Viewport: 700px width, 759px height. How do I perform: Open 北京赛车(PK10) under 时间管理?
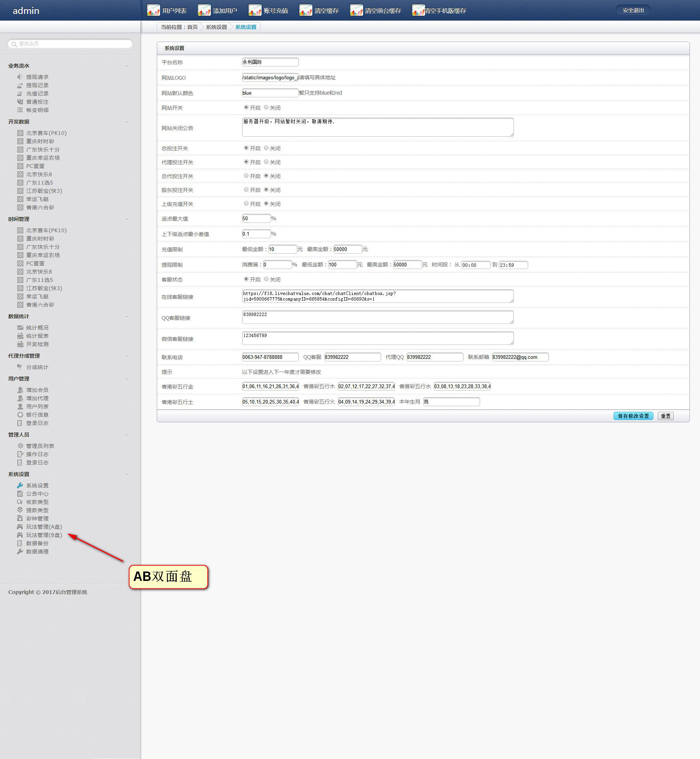point(46,230)
